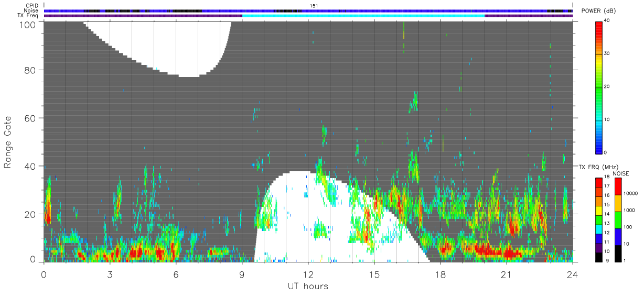Select the "Noise" row label beside the top strip
644x297 pixels.
pyautogui.click(x=31, y=10)
